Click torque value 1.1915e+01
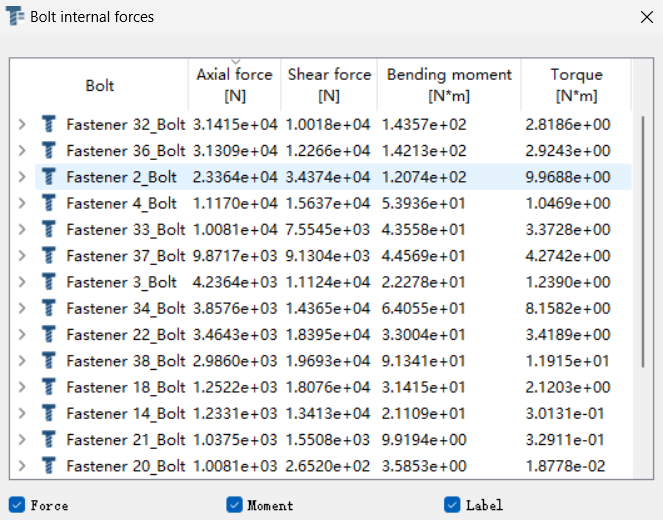This screenshot has width=663, height=520. tap(567, 361)
